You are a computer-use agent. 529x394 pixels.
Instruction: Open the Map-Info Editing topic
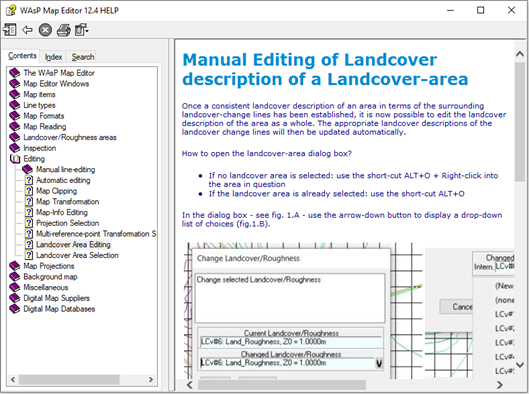pos(62,212)
